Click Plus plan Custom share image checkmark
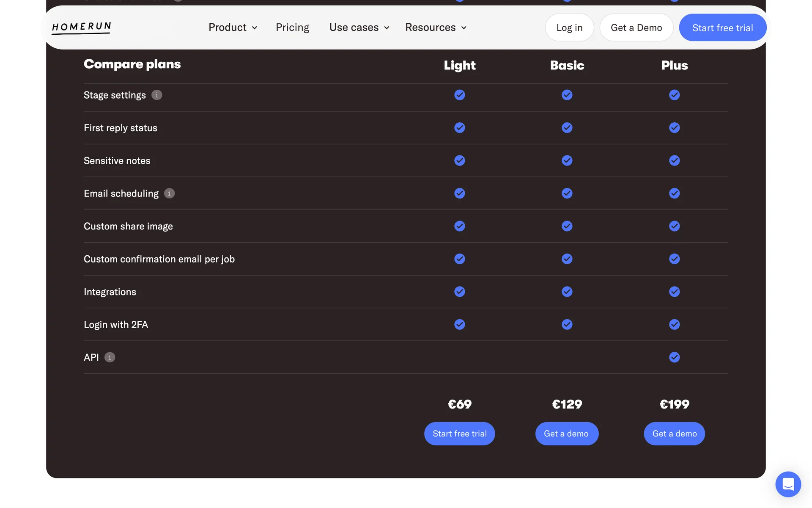Image resolution: width=812 pixels, height=508 pixels. [x=674, y=226]
